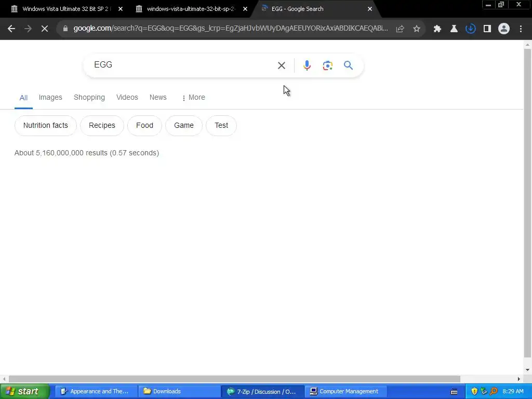This screenshot has height=399, width=532.
Task: Bookmark this page with the star icon
Action: (x=417, y=29)
